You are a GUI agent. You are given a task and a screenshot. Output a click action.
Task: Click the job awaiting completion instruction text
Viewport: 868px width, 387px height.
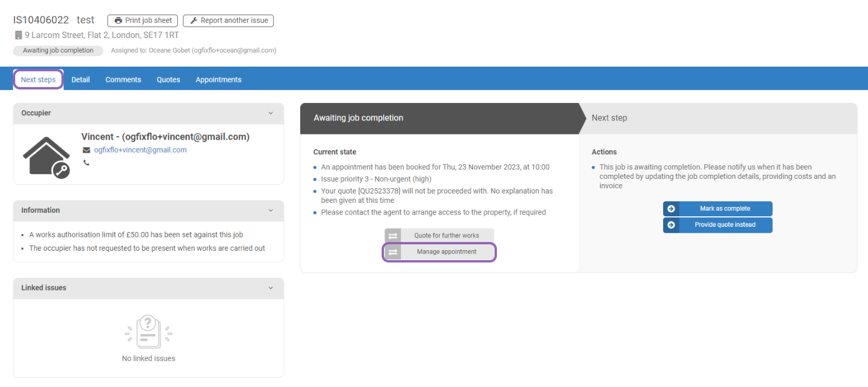718,177
